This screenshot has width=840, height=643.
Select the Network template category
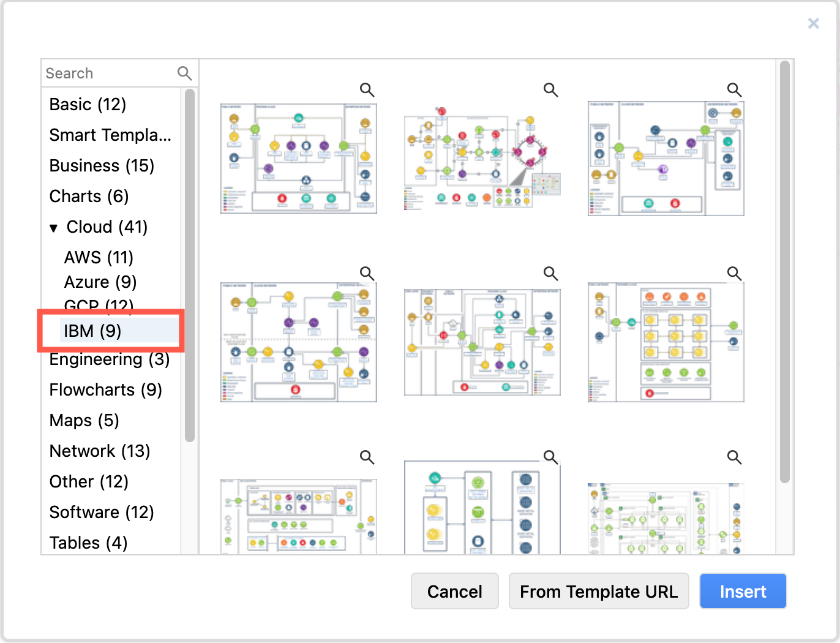tap(100, 451)
